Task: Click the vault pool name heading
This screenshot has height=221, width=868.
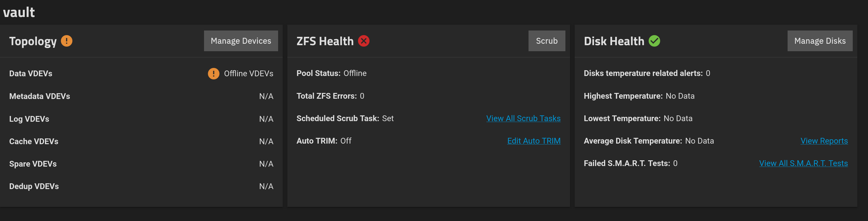Action: coord(19,12)
